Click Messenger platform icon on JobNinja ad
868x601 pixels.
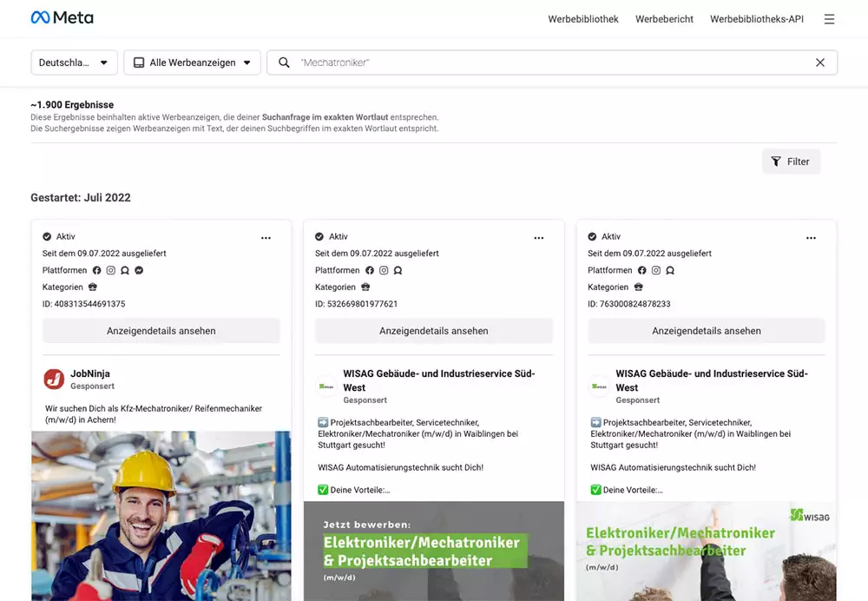[x=139, y=270]
